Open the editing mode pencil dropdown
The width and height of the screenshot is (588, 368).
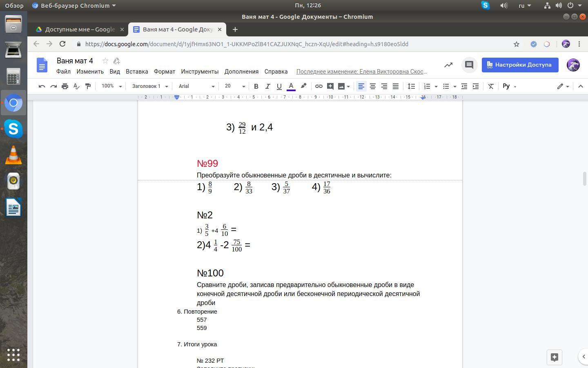click(563, 86)
